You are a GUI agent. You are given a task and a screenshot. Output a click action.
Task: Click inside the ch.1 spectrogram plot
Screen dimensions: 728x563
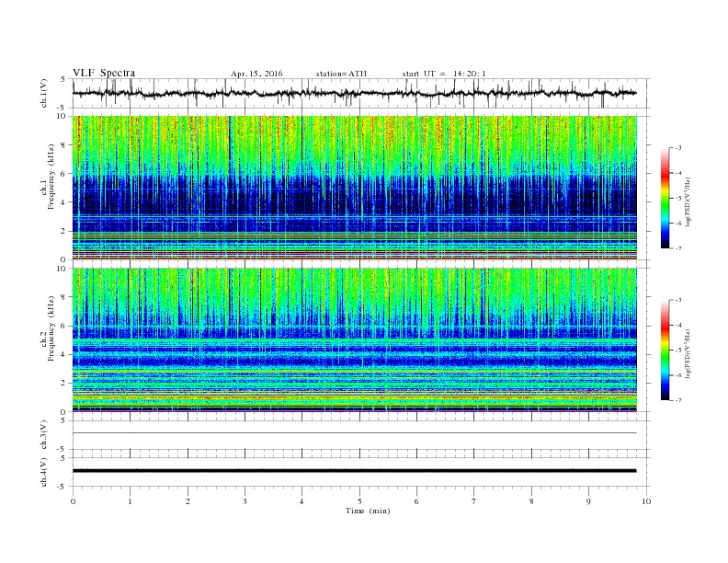355,188
